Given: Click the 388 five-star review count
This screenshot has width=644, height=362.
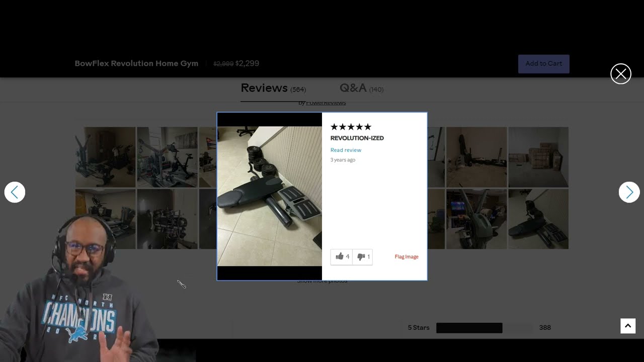Looking at the screenshot, I should pyautogui.click(x=545, y=328).
